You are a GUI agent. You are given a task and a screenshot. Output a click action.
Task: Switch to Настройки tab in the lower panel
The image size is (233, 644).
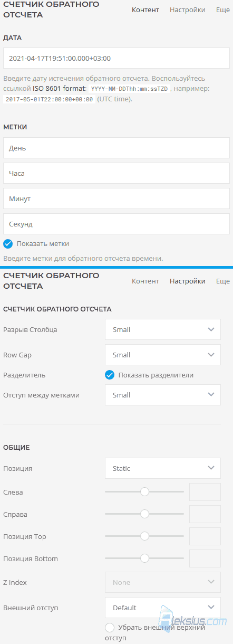(x=188, y=281)
